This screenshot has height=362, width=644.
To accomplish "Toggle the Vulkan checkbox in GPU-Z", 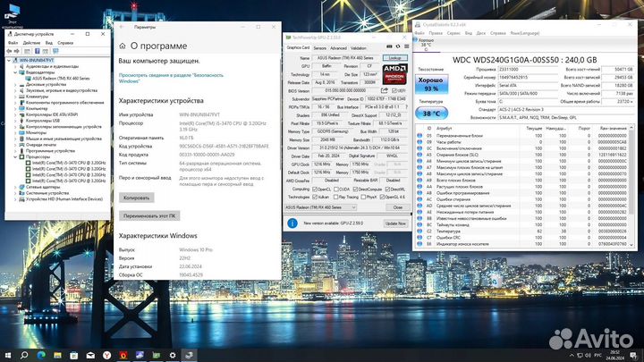I will point(315,197).
